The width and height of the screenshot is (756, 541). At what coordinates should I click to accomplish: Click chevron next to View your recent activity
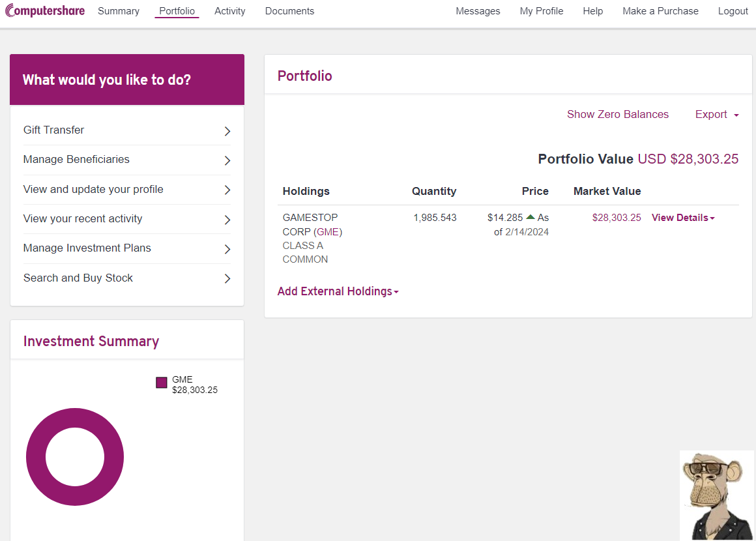[227, 220]
